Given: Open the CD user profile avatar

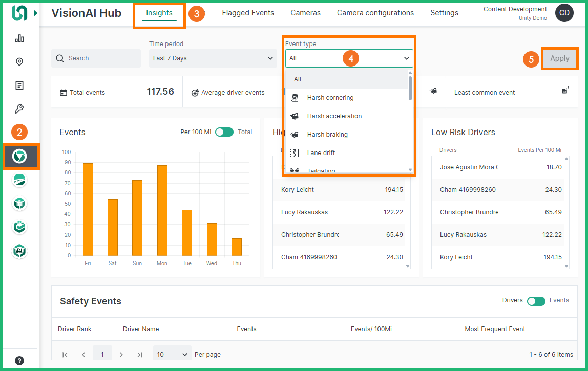Looking at the screenshot, I should (x=564, y=13).
